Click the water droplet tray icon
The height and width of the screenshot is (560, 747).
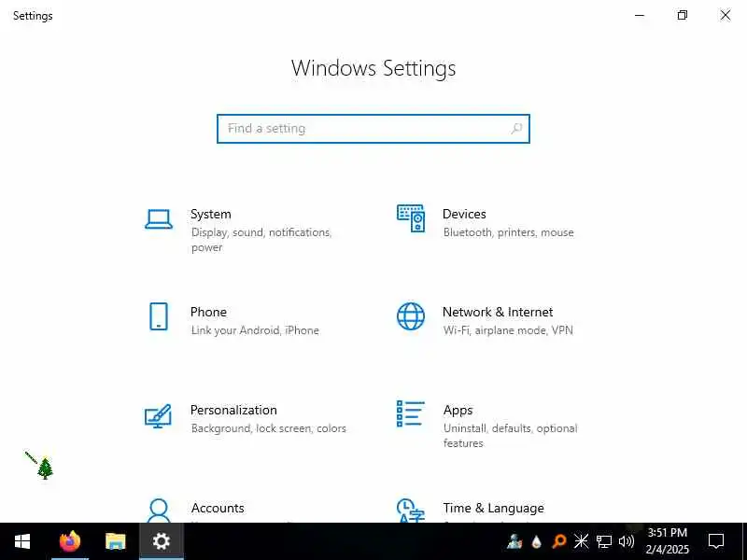(x=536, y=541)
